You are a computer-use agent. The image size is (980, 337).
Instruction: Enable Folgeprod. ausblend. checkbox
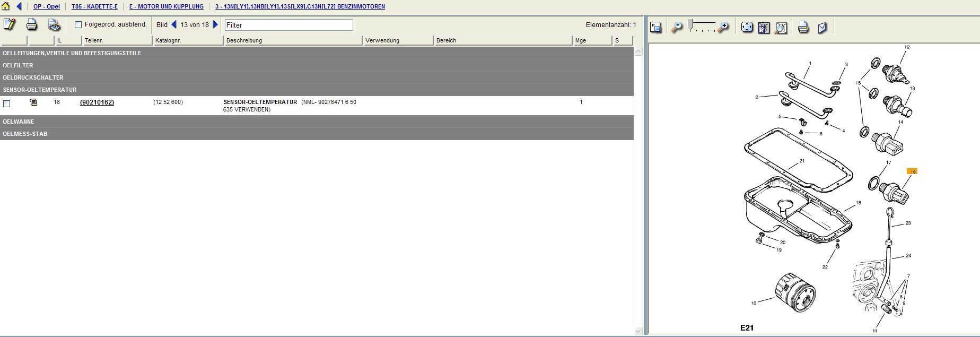[78, 24]
